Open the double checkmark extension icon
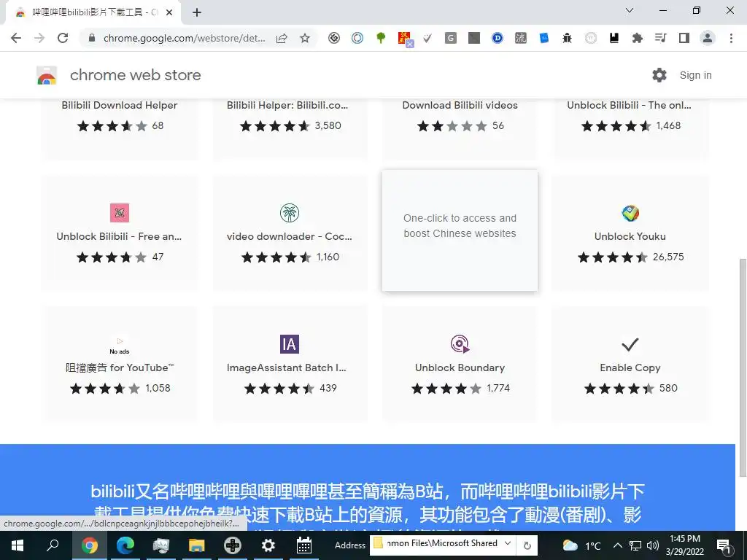Screen dimensions: 747x560 tap(427, 38)
